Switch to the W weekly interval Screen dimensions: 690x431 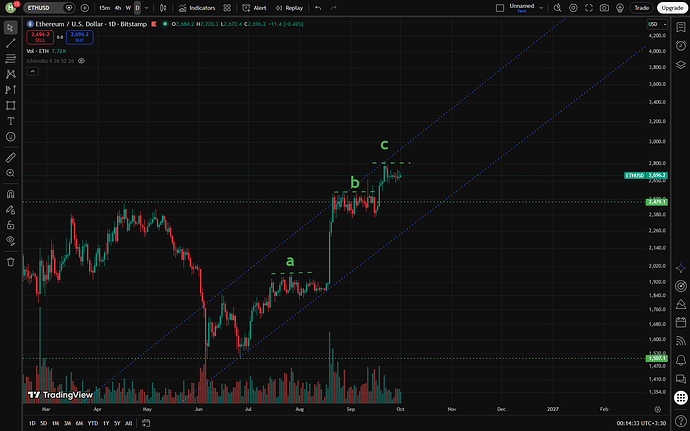(128, 8)
